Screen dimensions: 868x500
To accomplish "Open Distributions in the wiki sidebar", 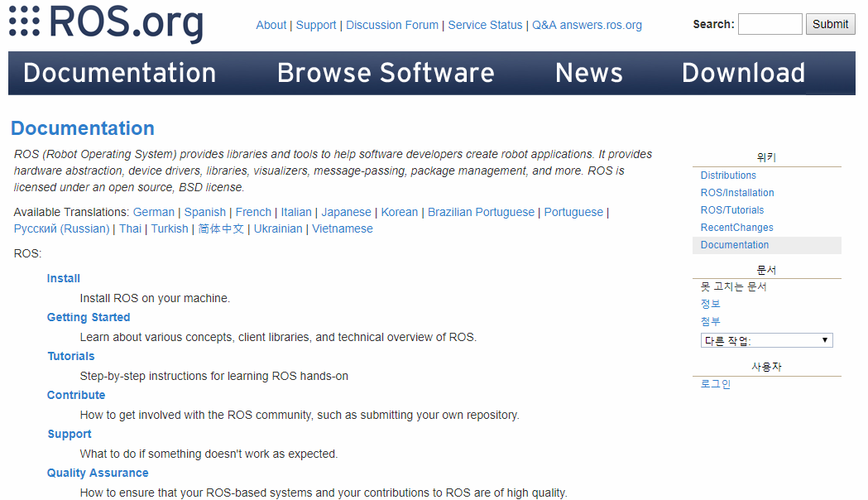I will 728,175.
